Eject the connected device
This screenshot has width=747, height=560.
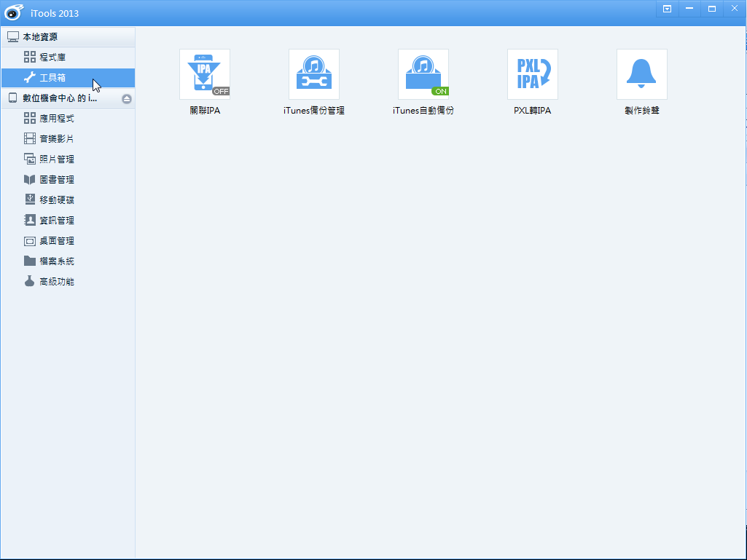click(127, 98)
